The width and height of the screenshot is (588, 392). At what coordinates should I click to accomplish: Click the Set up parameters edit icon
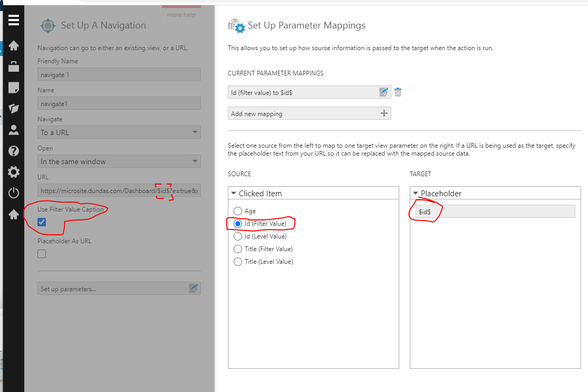[x=194, y=288]
